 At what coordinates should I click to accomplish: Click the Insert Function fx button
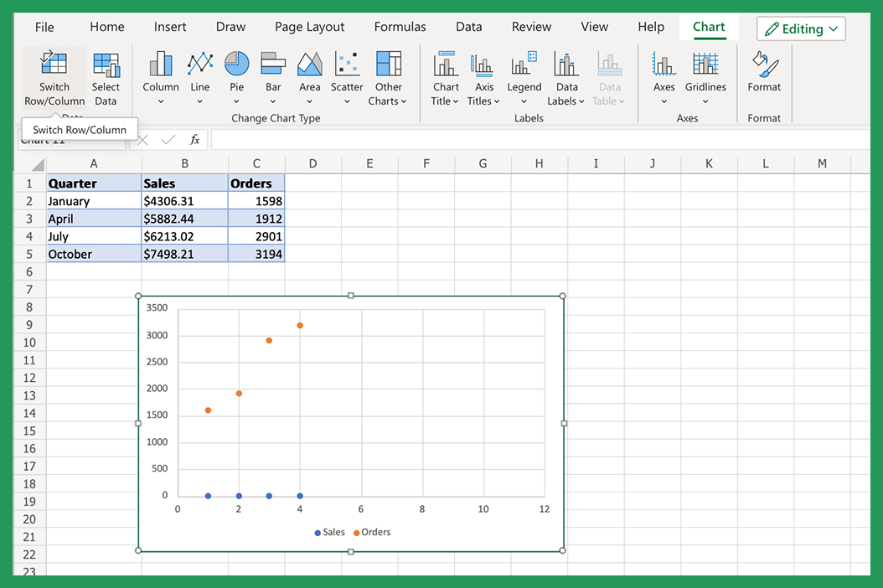194,139
